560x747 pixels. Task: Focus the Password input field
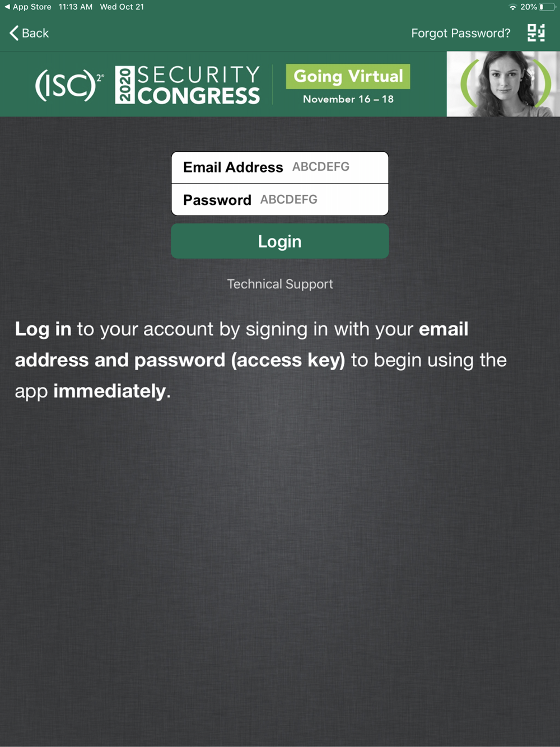click(280, 200)
